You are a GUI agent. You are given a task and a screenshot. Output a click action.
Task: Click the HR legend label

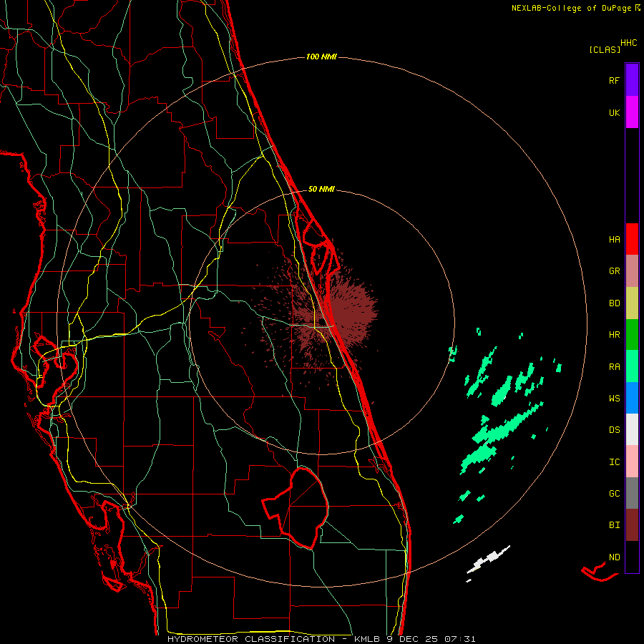click(614, 335)
